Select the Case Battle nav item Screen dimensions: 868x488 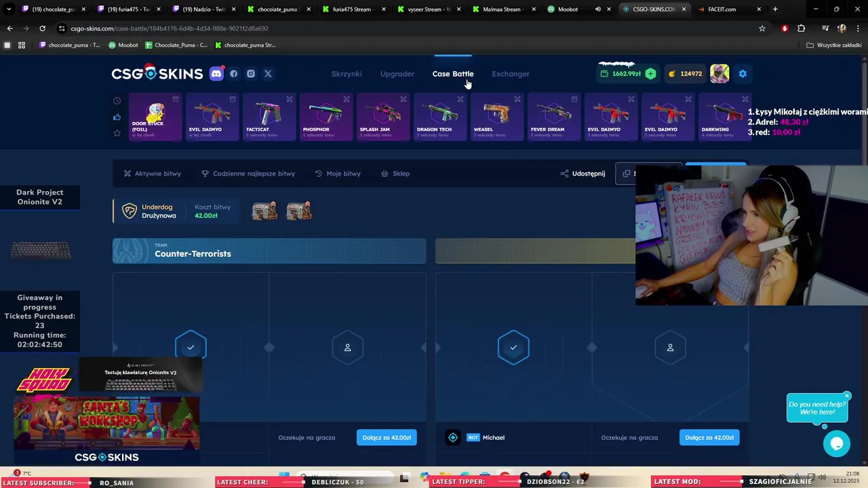coord(453,74)
